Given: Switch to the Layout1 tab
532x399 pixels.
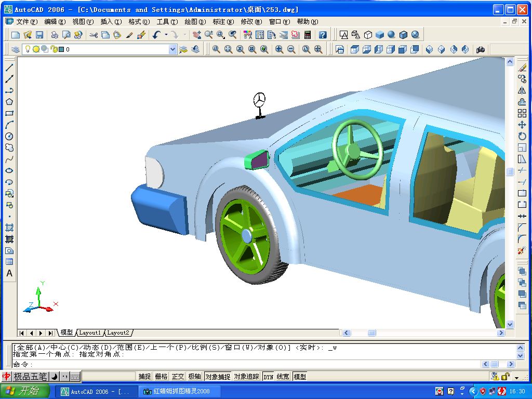Looking at the screenshot, I should [90, 333].
